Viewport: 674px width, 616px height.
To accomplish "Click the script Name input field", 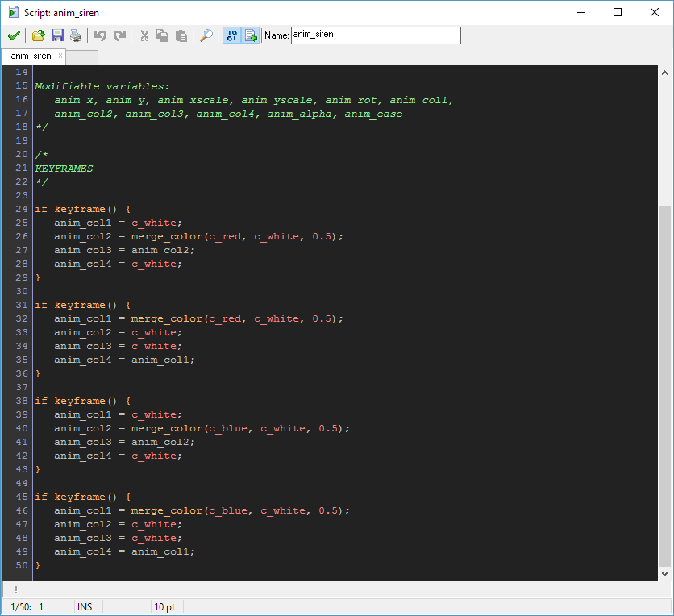I will point(376,35).
